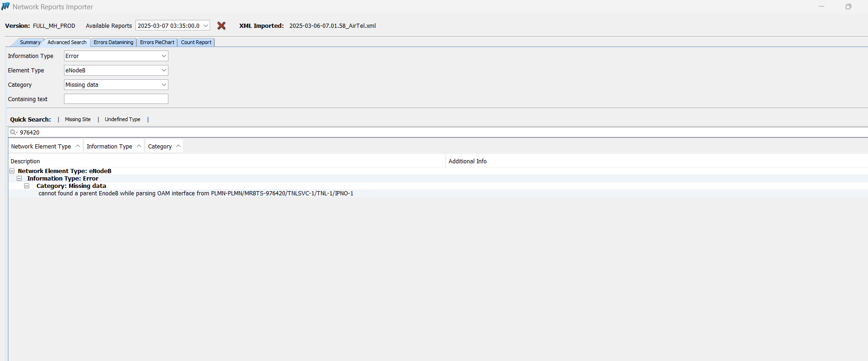This screenshot has height=361, width=868.
Task: Click the red X icon beside Available Reports
Action: (x=221, y=26)
